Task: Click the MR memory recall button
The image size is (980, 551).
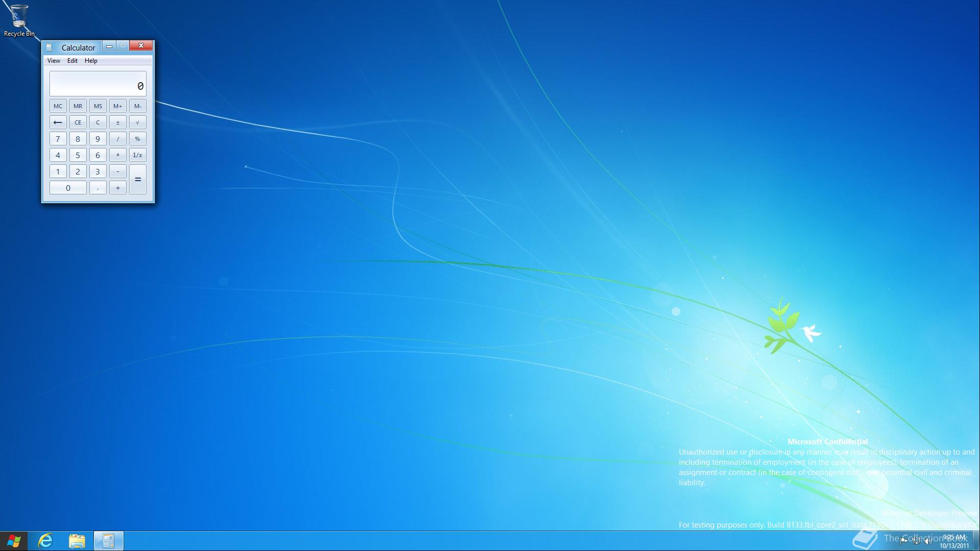Action: (x=78, y=106)
